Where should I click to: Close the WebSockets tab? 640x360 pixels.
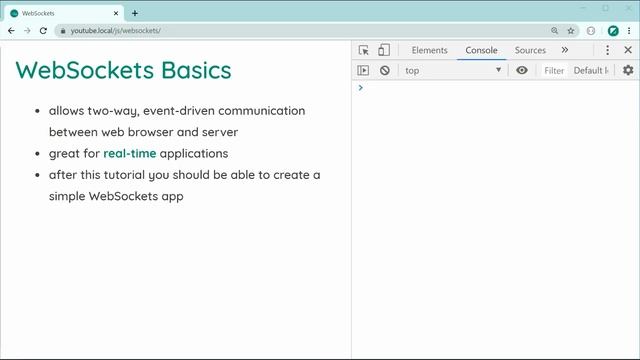point(116,13)
